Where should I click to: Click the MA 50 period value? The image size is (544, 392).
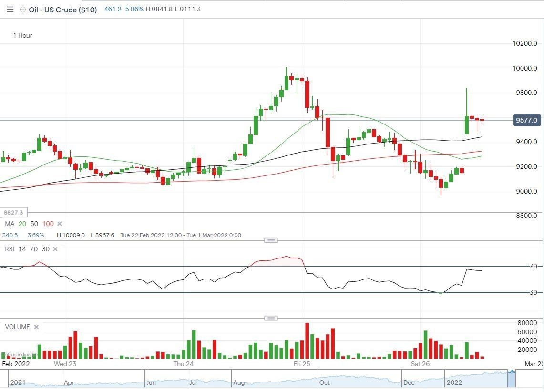tap(34, 224)
